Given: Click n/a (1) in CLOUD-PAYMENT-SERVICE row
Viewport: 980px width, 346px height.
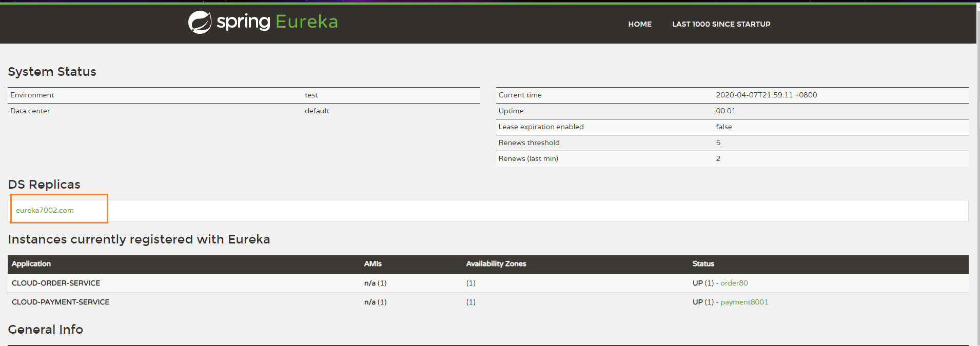Looking at the screenshot, I should (375, 302).
